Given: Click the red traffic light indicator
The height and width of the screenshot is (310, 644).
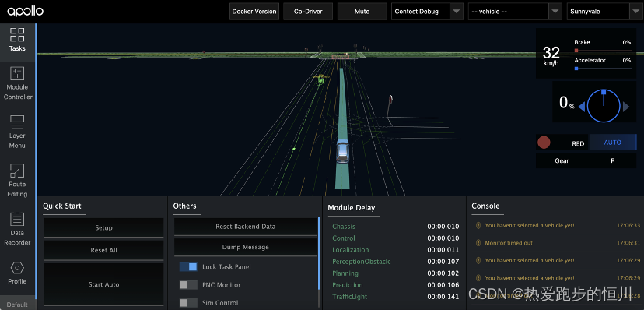Looking at the screenshot, I should click(544, 143).
